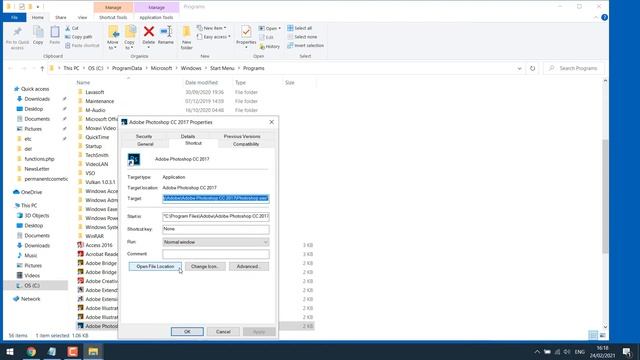Click the orange app icon on taskbar
Viewport: 640px width, 360px height.
pos(73,351)
